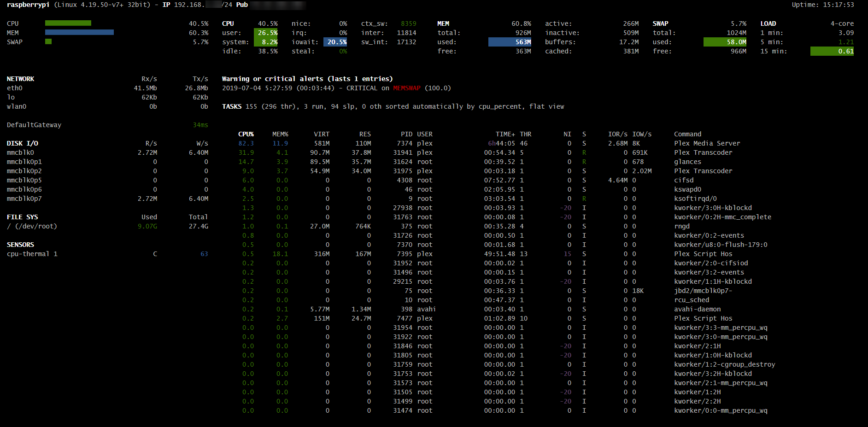868x427 pixels.
Task: Click the LOAD 15 min value 0.61
Action: [x=832, y=51]
